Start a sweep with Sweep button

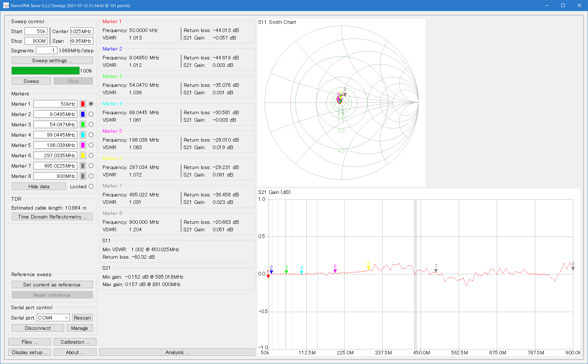(31, 81)
